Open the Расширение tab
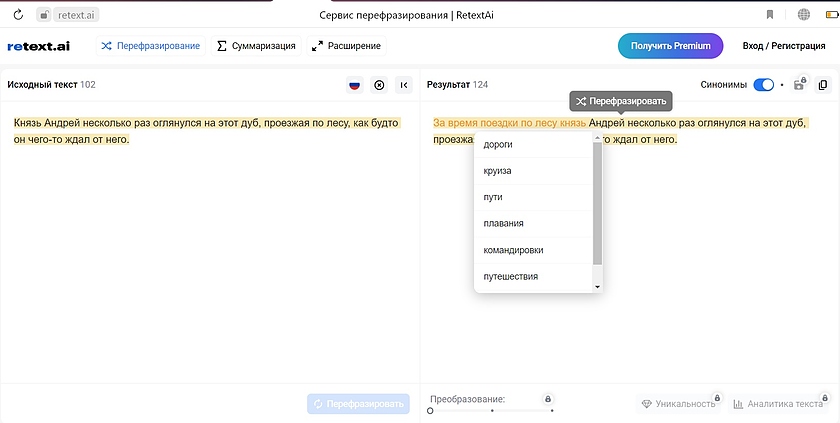 346,46
